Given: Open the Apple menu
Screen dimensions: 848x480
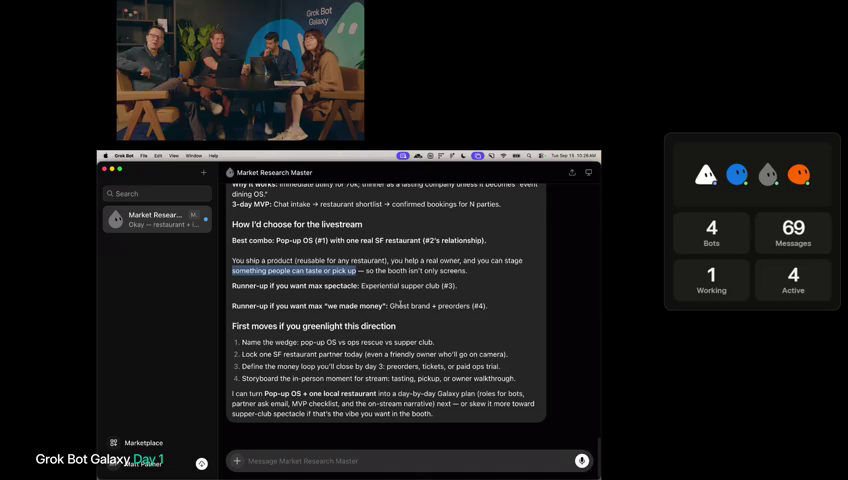Looking at the screenshot, I should tap(105, 156).
